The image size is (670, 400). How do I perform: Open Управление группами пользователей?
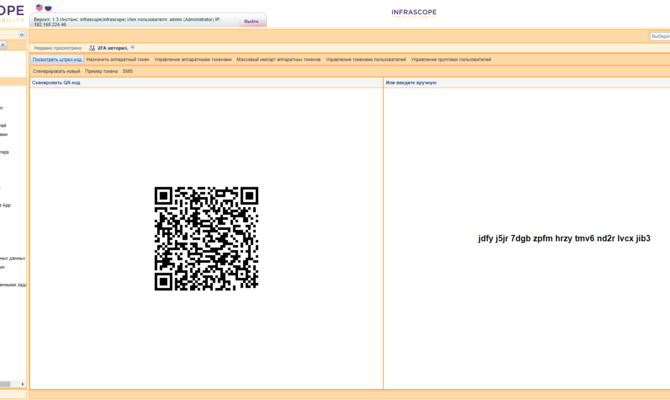451,59
